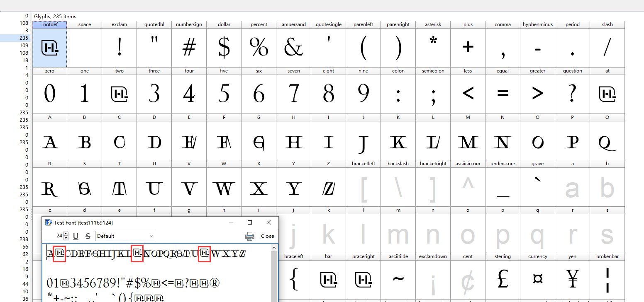
Task: Select the asciitilde glyph cell
Action: coord(398,276)
